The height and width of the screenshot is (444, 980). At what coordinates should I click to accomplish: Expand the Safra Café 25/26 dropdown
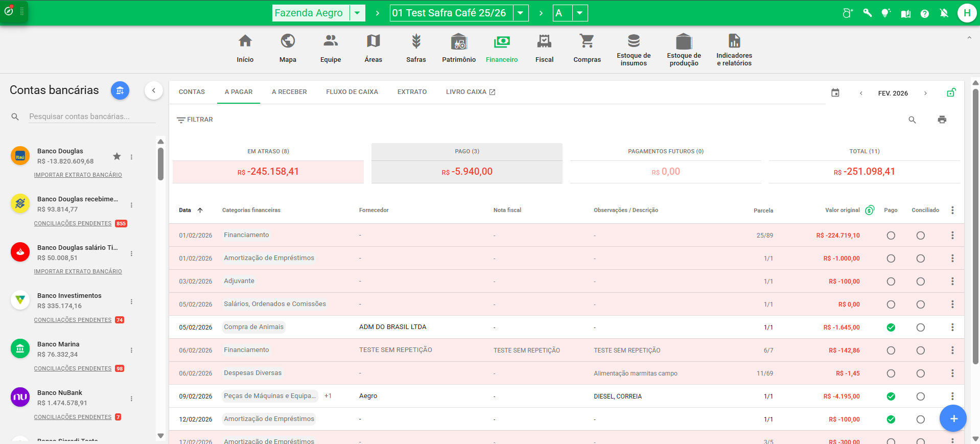[520, 13]
